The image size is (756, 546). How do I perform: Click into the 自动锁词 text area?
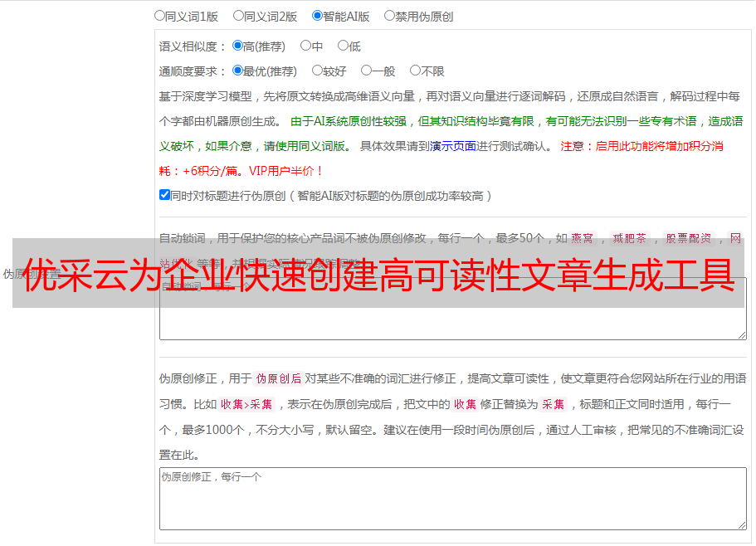point(453,323)
